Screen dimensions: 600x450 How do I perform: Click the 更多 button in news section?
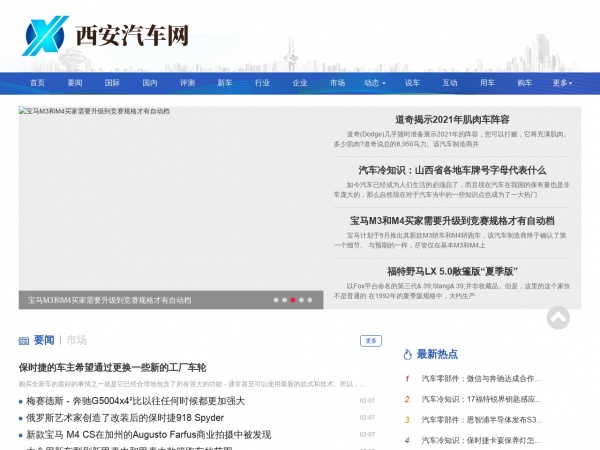(371, 341)
